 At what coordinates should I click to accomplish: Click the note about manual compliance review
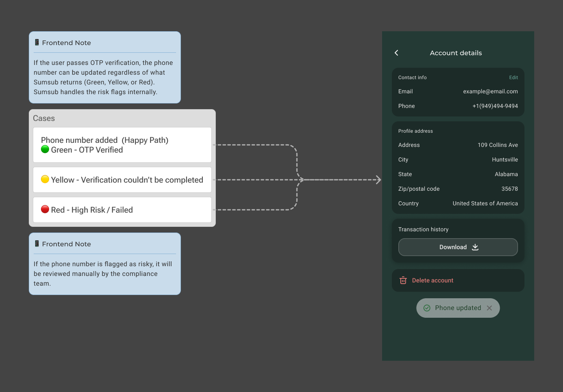coord(105,264)
